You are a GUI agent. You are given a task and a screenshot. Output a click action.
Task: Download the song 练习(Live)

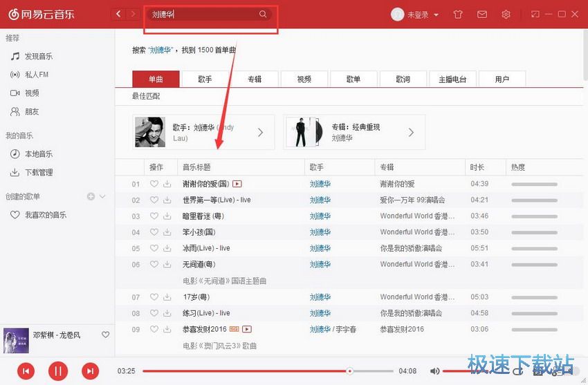167,313
